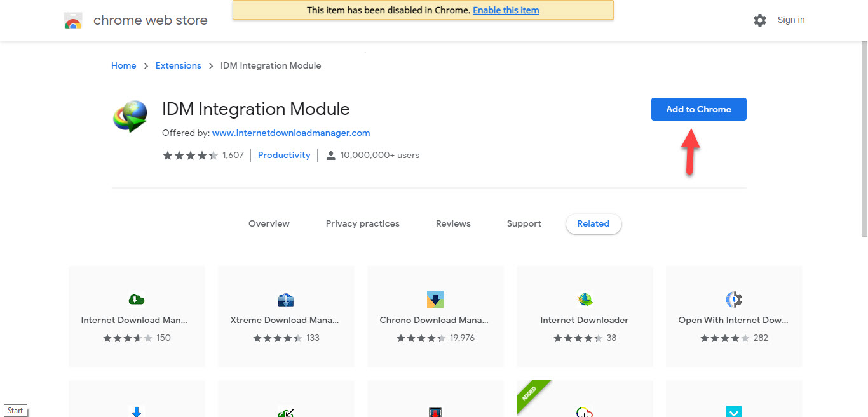Open the Xtreme Download Manager extension icon
The width and height of the screenshot is (868, 417).
click(286, 300)
